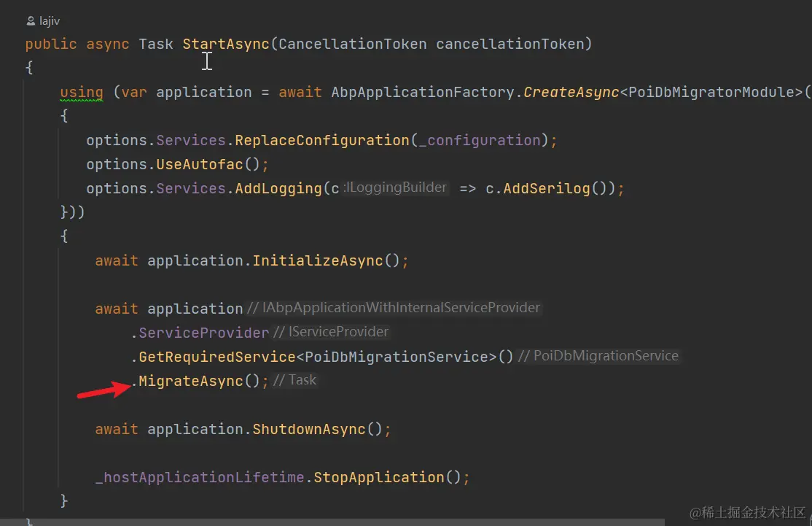The height and width of the screenshot is (526, 812).
Task: Click the MigrateAsync method call
Action: pos(191,381)
